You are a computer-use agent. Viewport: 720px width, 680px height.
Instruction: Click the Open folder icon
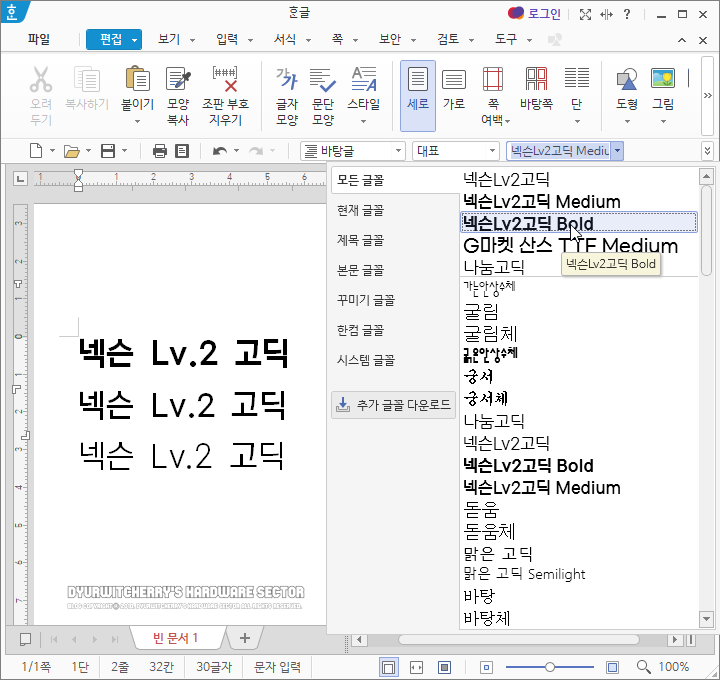coord(72,151)
